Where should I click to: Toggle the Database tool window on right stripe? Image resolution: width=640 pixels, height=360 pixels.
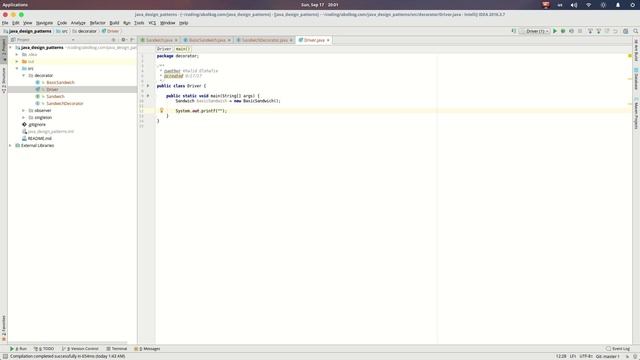[x=636, y=79]
